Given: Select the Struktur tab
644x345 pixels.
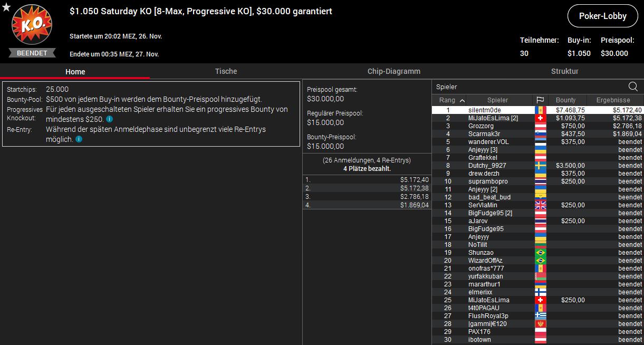Looking at the screenshot, I should (x=564, y=71).
